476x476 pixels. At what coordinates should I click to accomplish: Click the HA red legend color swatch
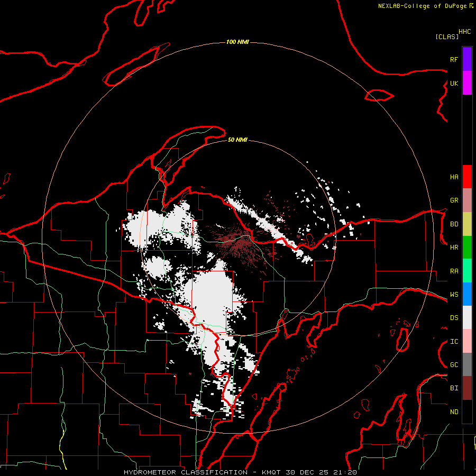pyautogui.click(x=467, y=177)
